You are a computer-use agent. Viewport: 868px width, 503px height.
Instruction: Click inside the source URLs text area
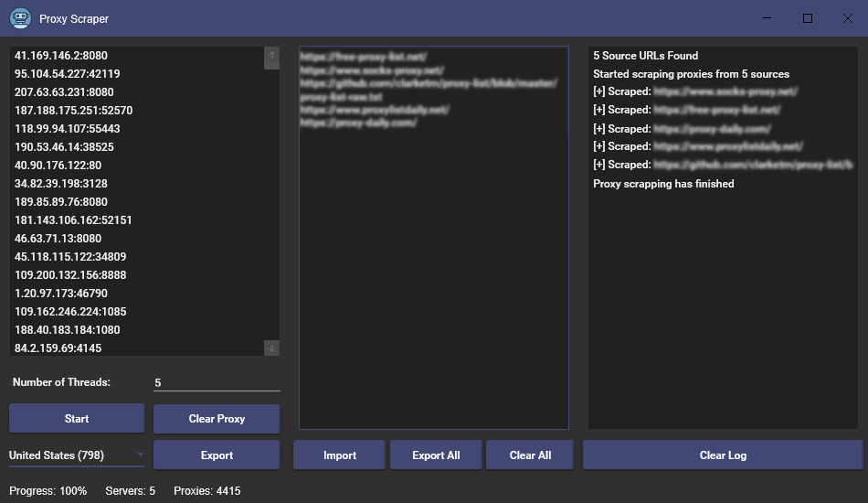pyautogui.click(x=434, y=274)
